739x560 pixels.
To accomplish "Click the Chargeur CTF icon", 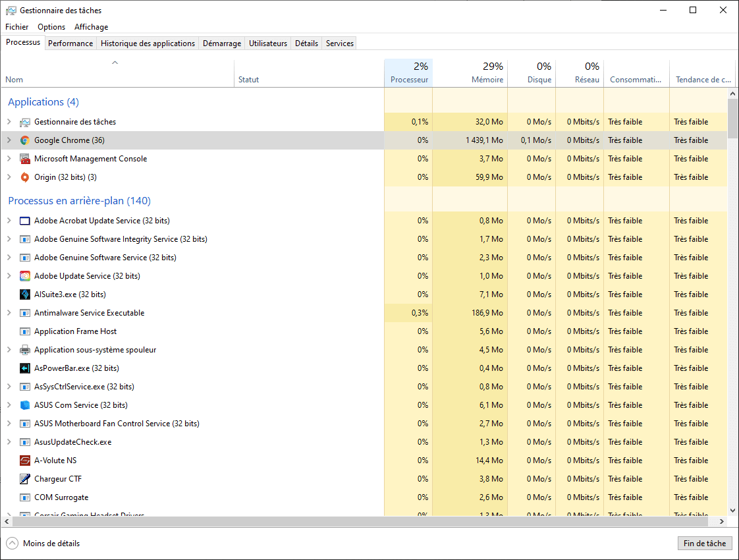I will point(25,479).
